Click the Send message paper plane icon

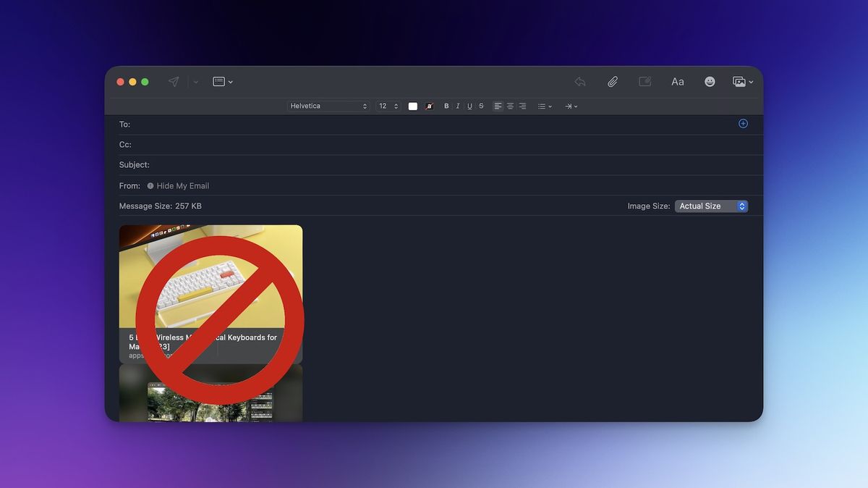tap(174, 82)
